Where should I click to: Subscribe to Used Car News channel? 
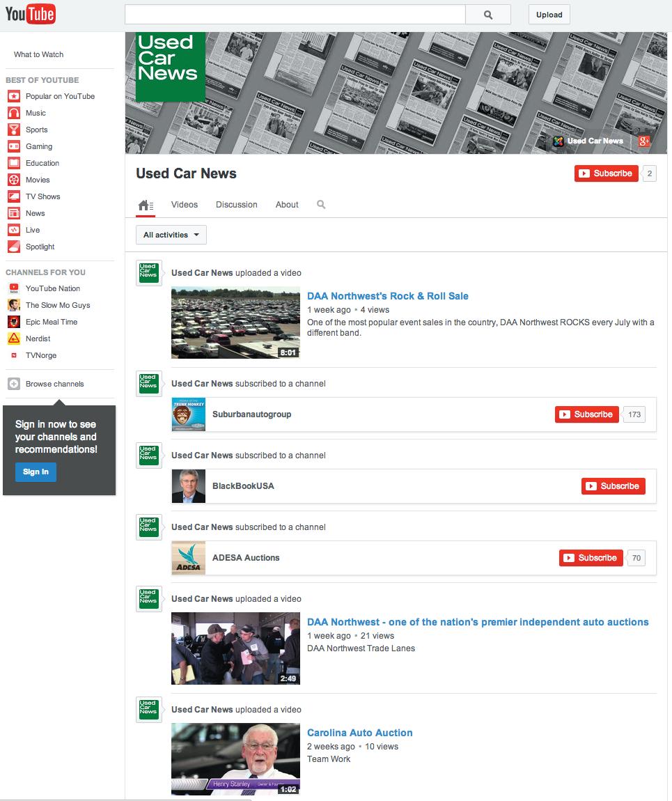click(x=606, y=173)
